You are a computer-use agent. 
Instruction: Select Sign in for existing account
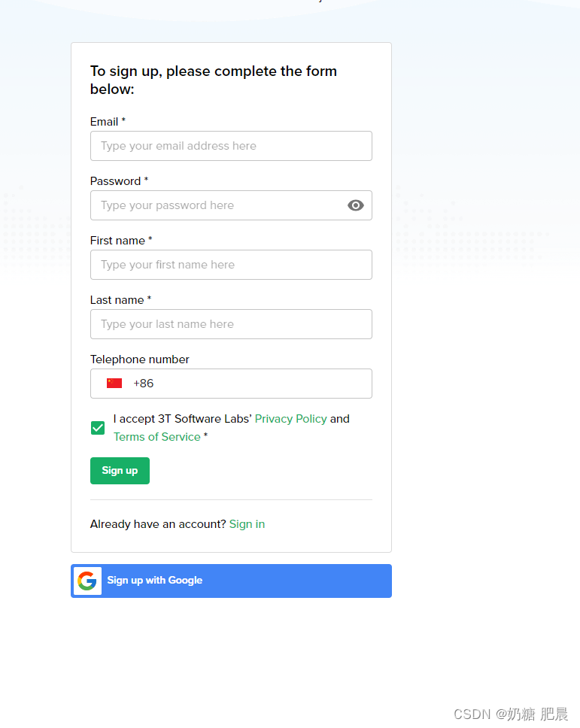pos(247,523)
